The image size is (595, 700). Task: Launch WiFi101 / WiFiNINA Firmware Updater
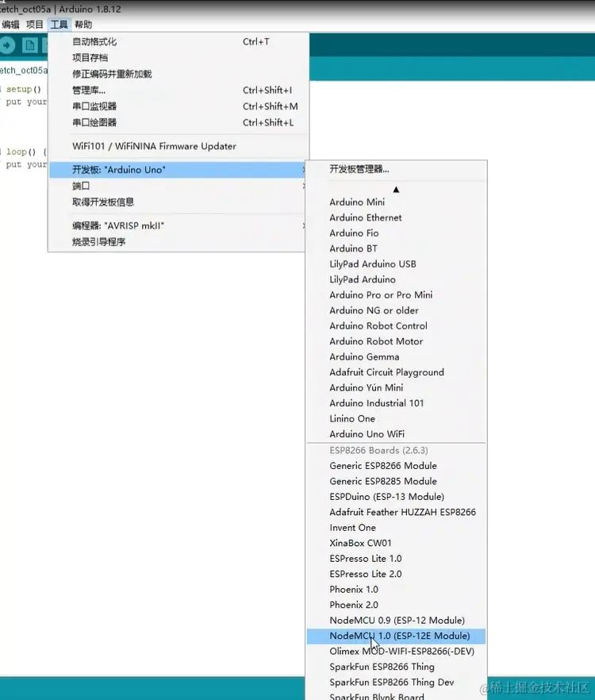click(x=178, y=146)
